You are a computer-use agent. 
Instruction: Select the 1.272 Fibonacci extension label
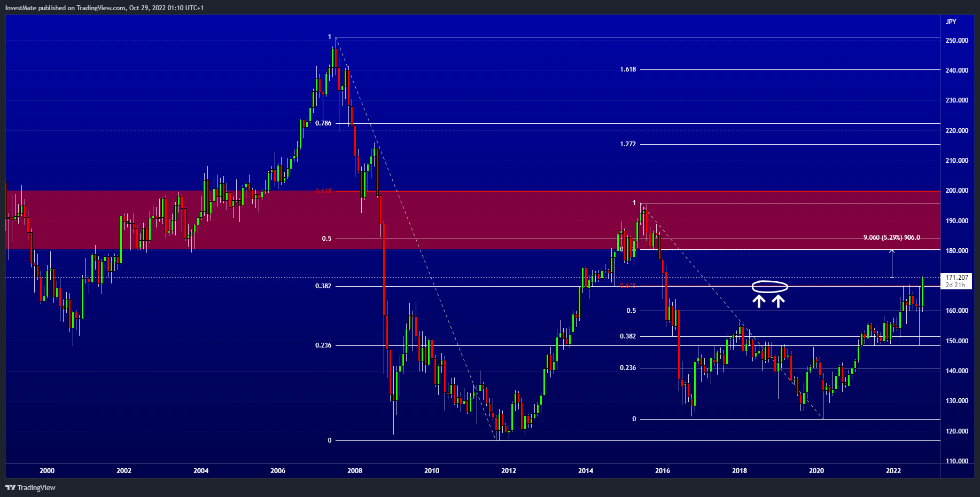[x=628, y=144]
